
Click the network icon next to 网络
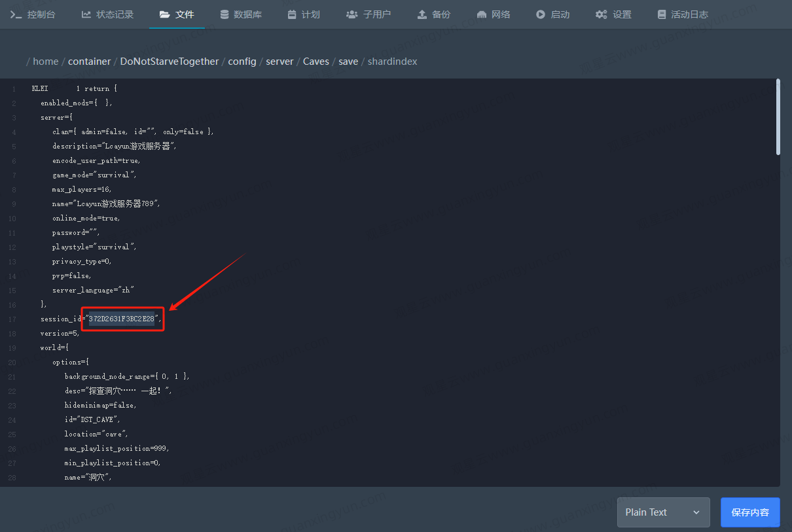pos(482,14)
